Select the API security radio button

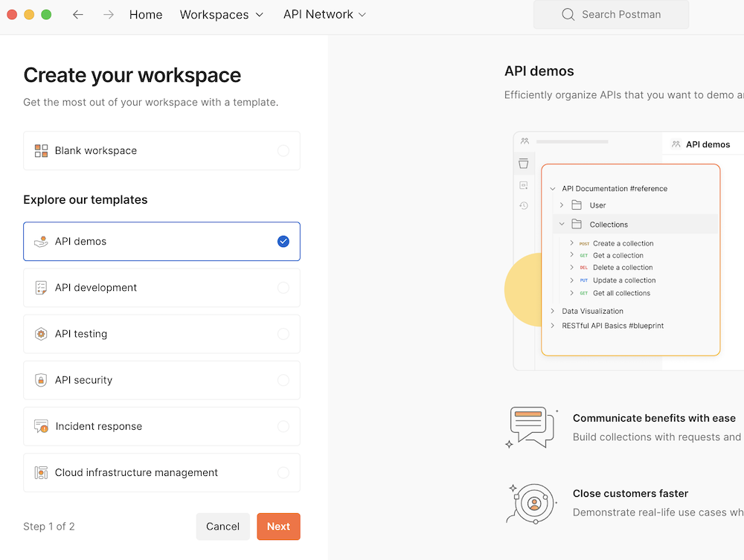(x=283, y=379)
